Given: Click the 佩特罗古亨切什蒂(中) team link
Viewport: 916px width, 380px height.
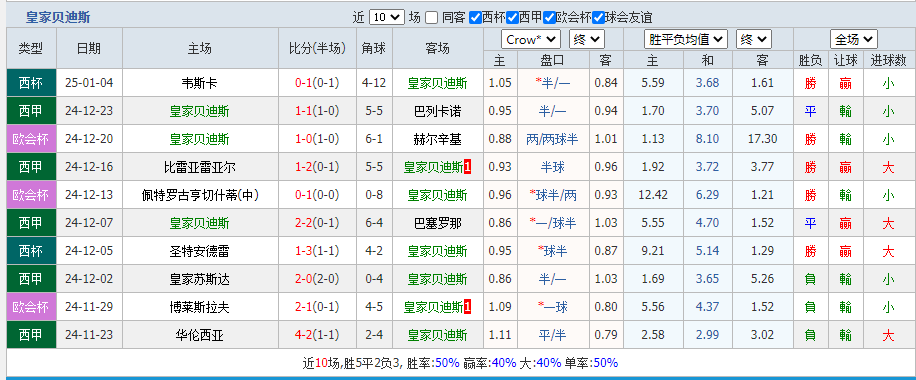Looking at the screenshot, I should click(x=200, y=195).
